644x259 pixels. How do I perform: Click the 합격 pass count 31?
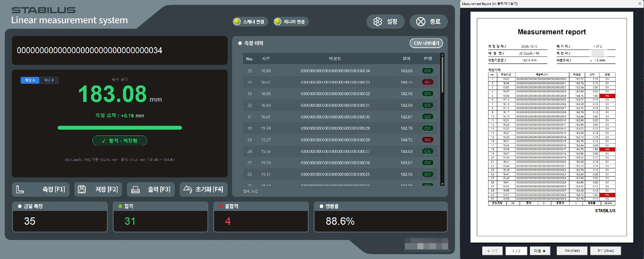[x=130, y=221]
